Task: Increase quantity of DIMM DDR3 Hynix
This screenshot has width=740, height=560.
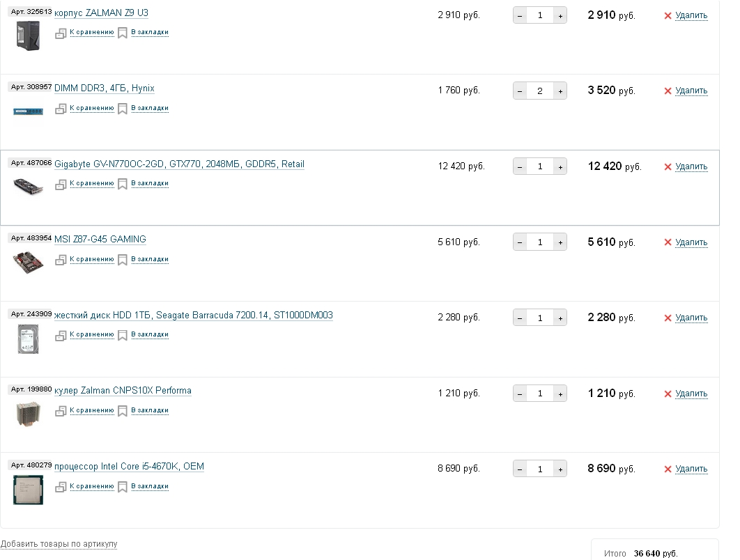Action: (560, 91)
